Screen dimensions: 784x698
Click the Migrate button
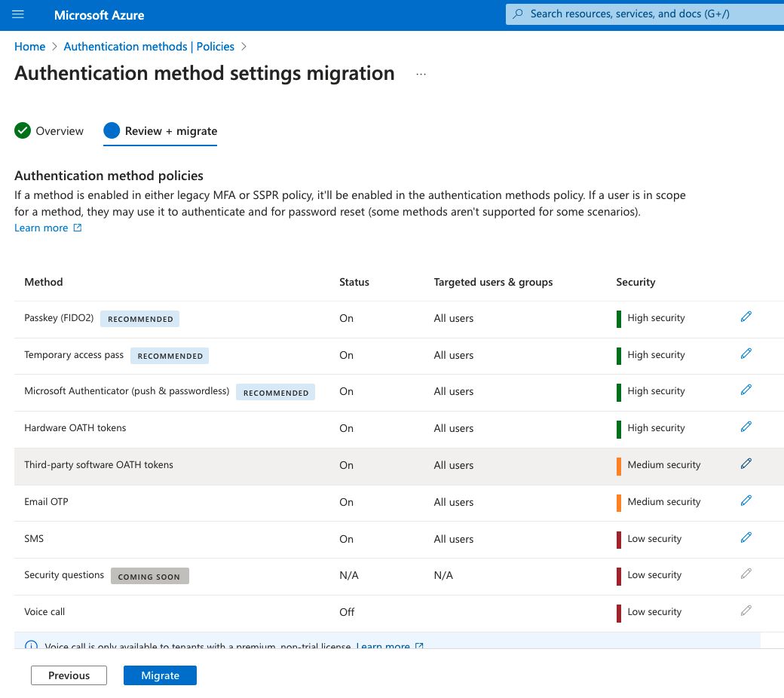(x=160, y=675)
